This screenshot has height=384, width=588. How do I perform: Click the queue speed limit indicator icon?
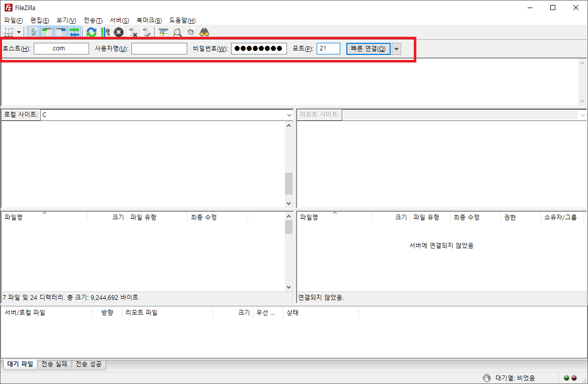[487, 377]
